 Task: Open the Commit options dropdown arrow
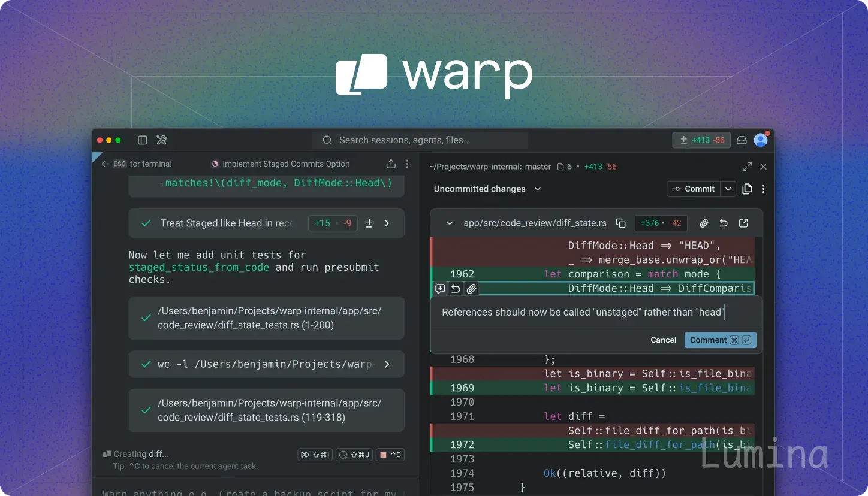click(728, 189)
